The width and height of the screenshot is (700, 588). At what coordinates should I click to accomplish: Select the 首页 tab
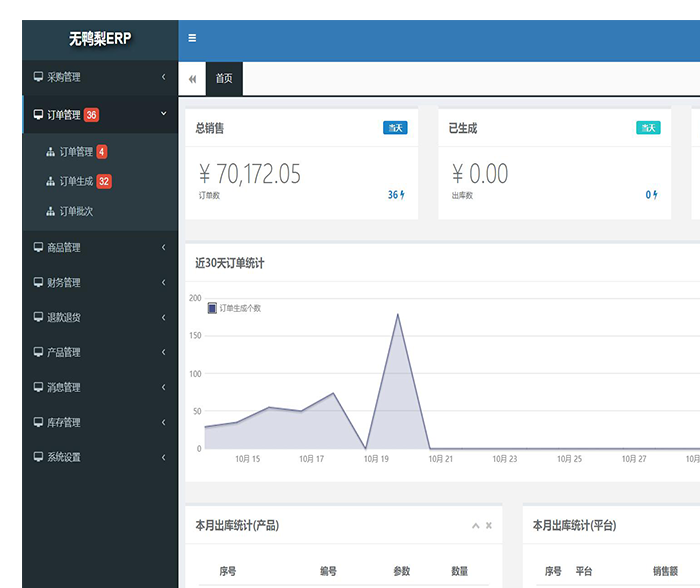click(x=224, y=79)
